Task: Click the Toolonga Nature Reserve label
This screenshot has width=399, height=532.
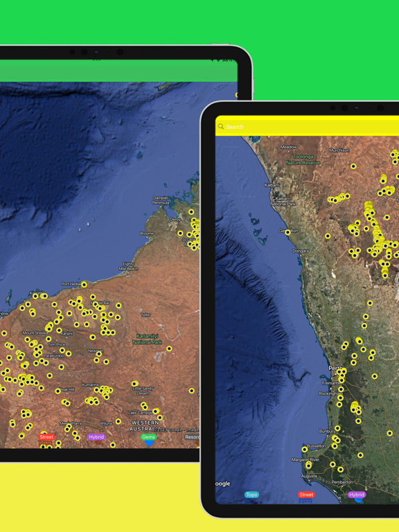Action: click(303, 159)
